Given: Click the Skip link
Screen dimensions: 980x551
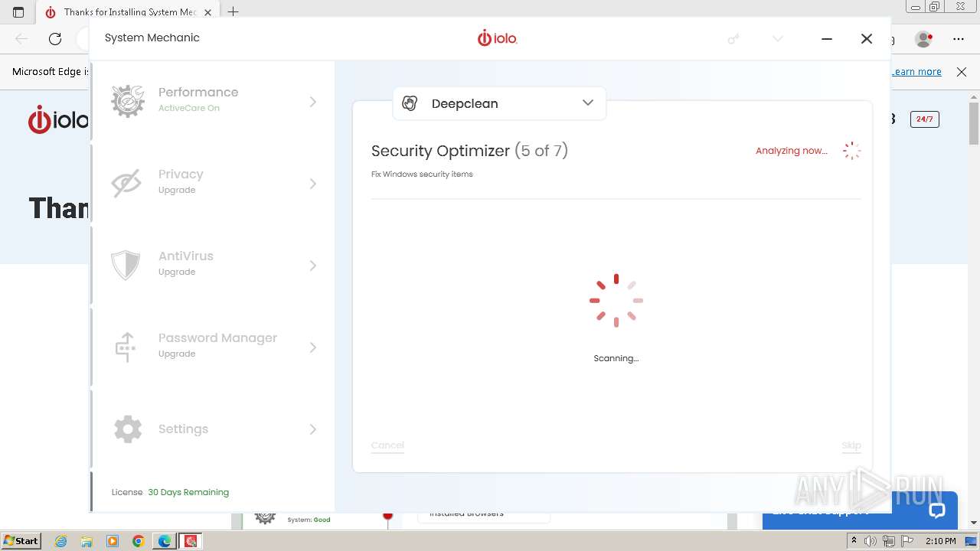Looking at the screenshot, I should (851, 445).
